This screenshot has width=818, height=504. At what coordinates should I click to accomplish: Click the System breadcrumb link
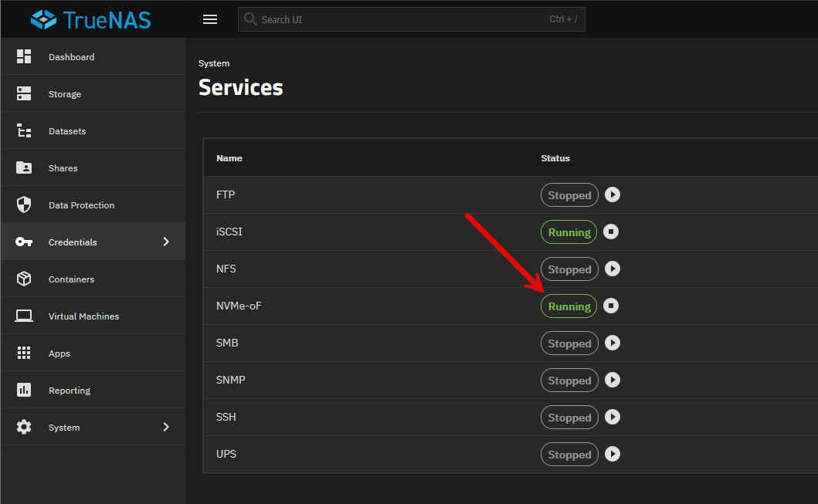pyautogui.click(x=214, y=63)
